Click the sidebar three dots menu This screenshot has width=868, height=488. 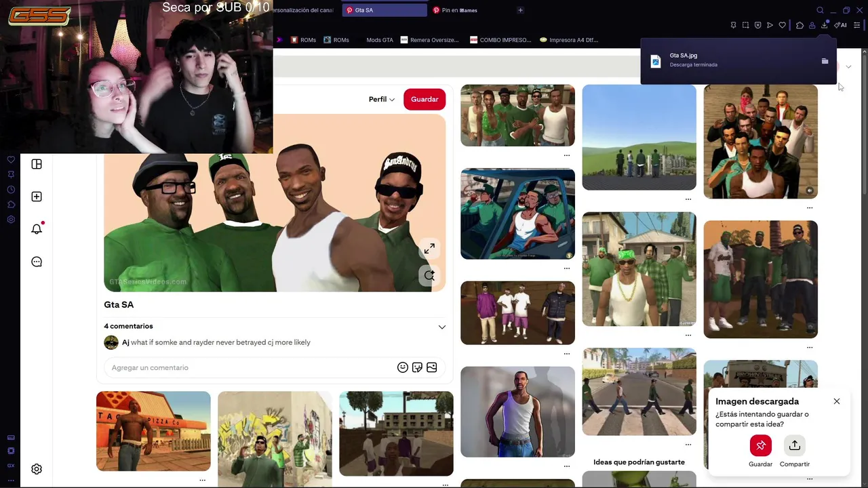pyautogui.click(x=11, y=480)
